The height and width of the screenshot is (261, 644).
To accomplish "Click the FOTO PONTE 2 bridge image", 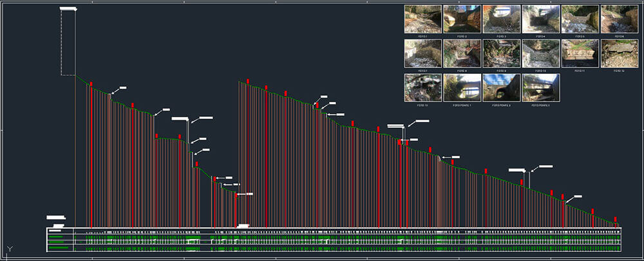I will coord(501,87).
